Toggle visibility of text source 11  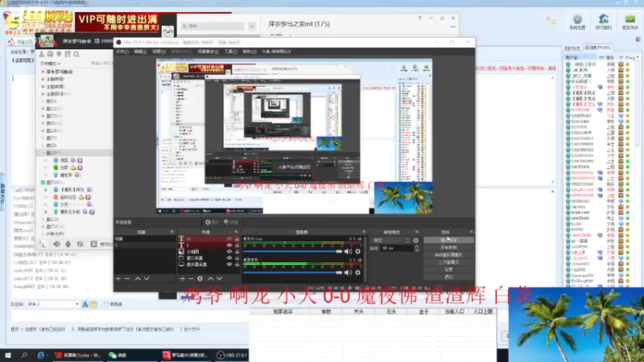[x=229, y=239]
